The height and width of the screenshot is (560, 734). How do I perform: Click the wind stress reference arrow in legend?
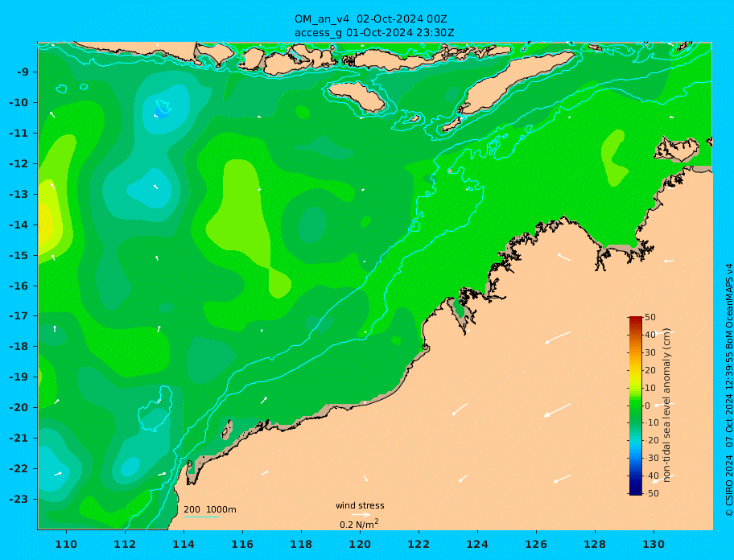pos(361,515)
